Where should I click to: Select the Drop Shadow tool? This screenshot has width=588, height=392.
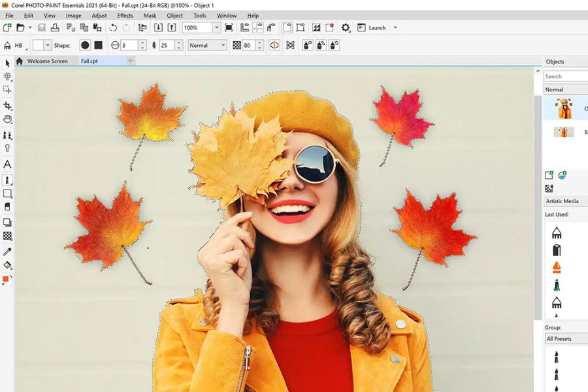[x=7, y=222]
